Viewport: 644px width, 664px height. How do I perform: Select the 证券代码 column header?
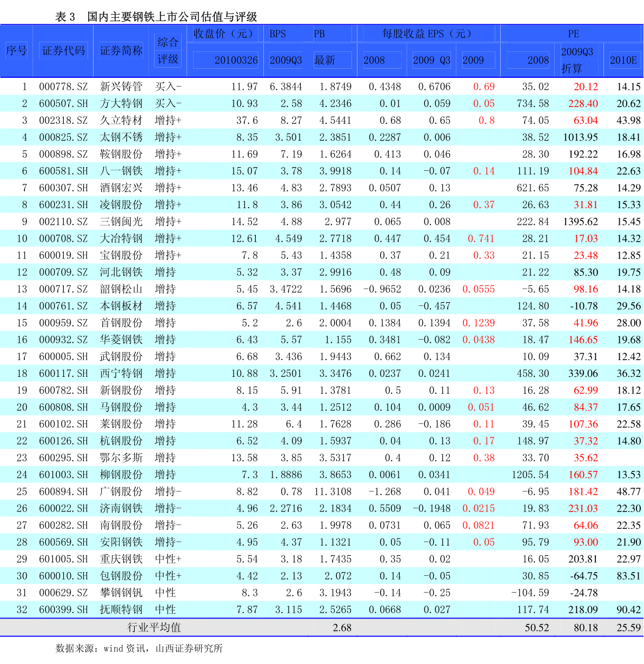point(63,51)
